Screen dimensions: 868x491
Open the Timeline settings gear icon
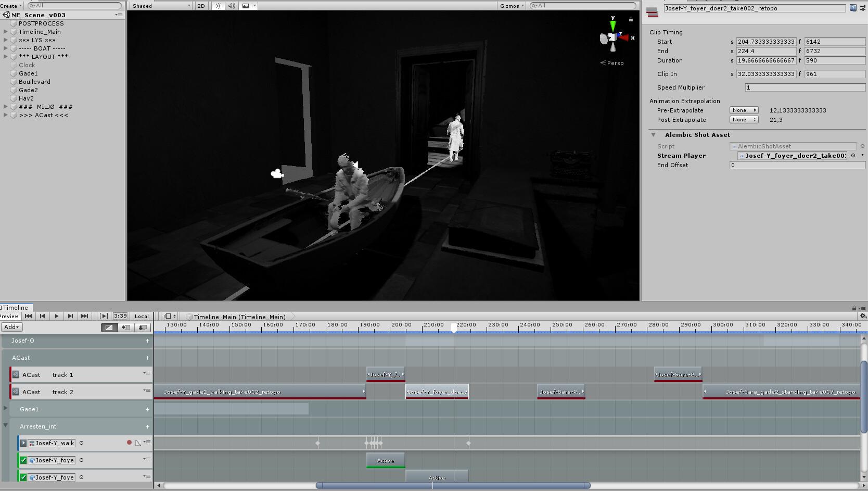(862, 316)
